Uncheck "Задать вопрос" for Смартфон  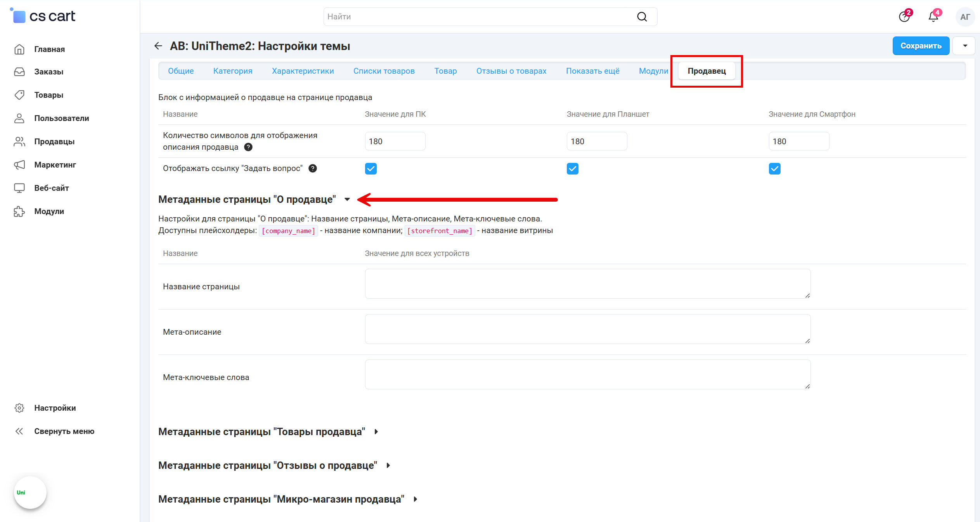click(775, 169)
